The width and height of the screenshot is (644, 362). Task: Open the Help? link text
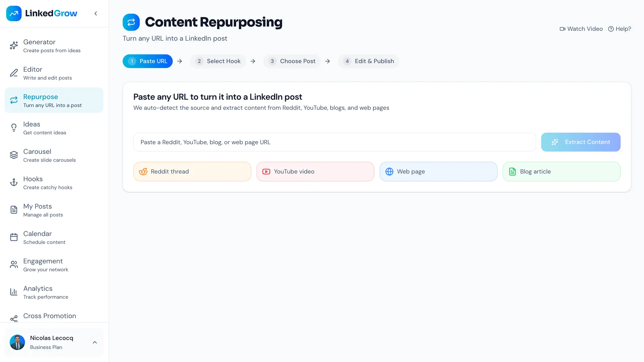623,29
